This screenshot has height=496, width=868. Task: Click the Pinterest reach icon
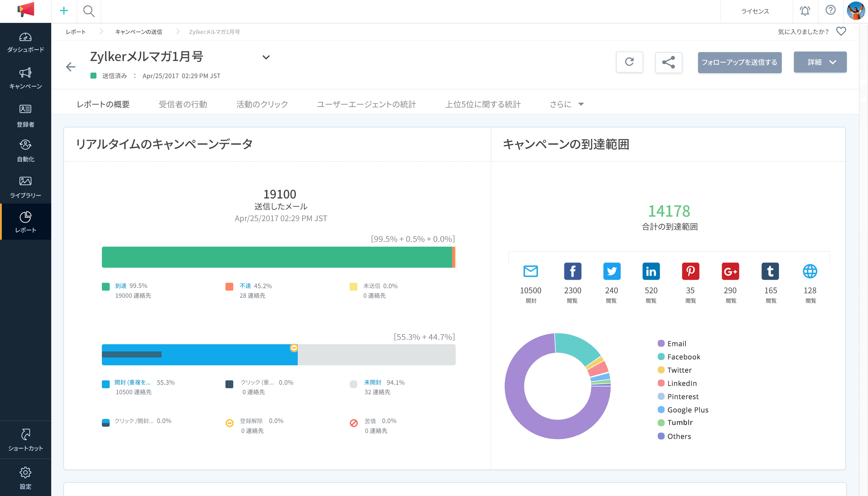690,271
